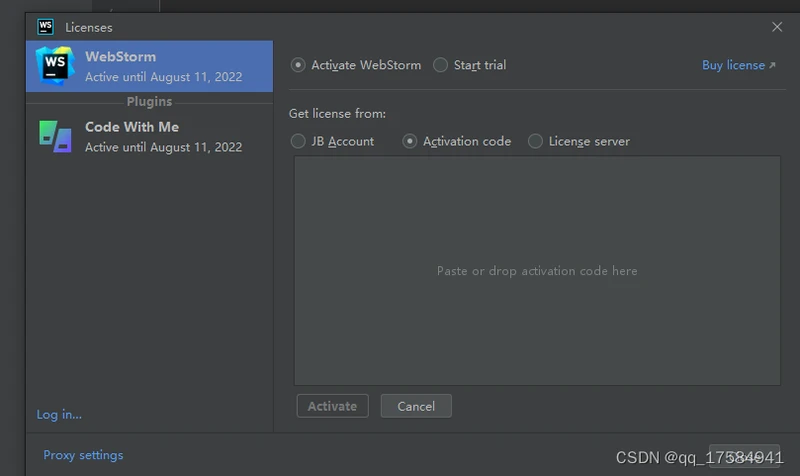Click the Licenses title bar text
800x476 pixels.
point(89,27)
